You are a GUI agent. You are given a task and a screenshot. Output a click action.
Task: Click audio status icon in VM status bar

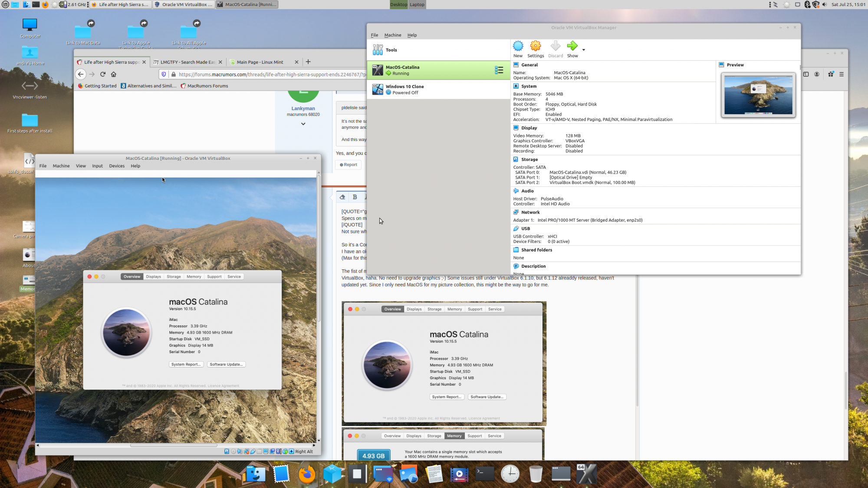240,451
